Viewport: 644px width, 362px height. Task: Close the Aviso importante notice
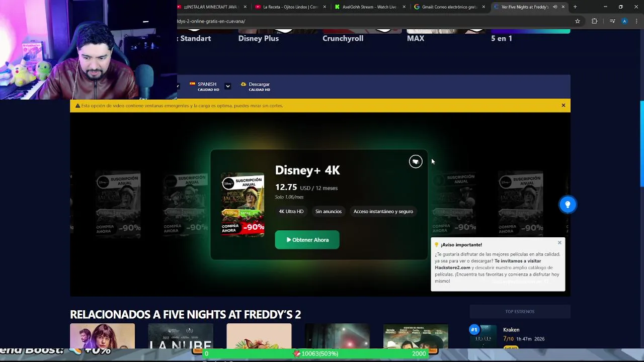[559, 243]
